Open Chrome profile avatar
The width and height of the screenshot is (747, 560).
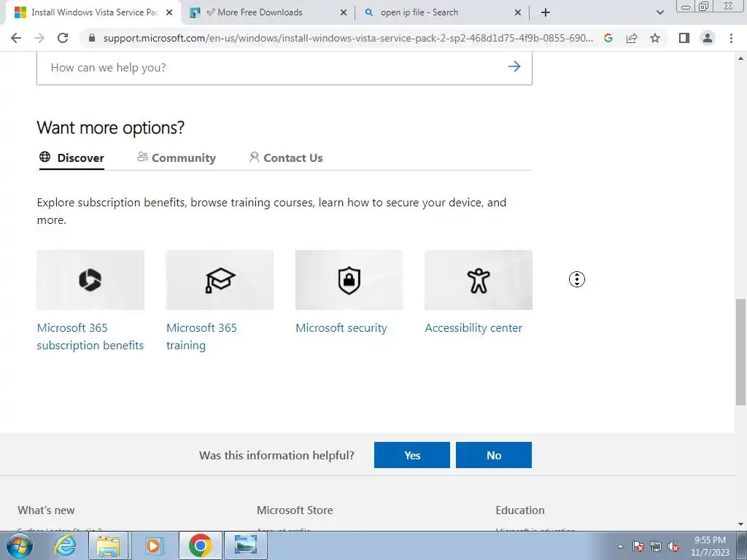(708, 38)
